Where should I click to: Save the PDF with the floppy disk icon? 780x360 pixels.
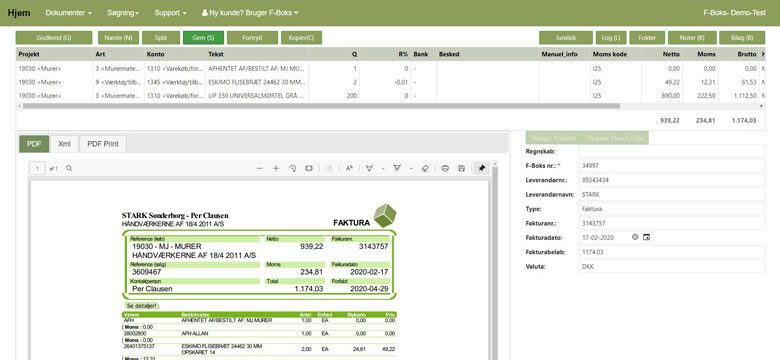click(x=462, y=169)
